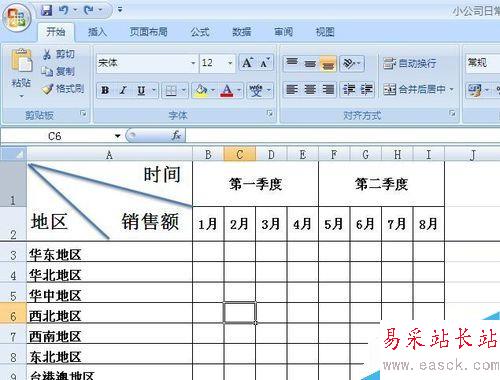Open 对齐方式 group dialog launcher
Screen dimensions: 500x380
(452, 113)
